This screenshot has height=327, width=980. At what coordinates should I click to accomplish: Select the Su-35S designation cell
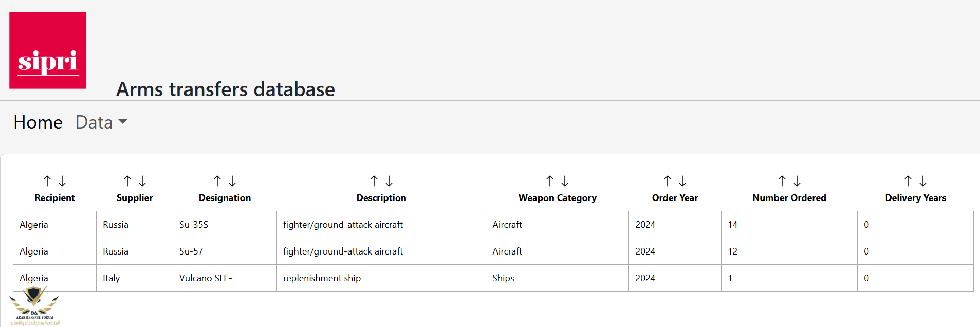[x=225, y=225]
